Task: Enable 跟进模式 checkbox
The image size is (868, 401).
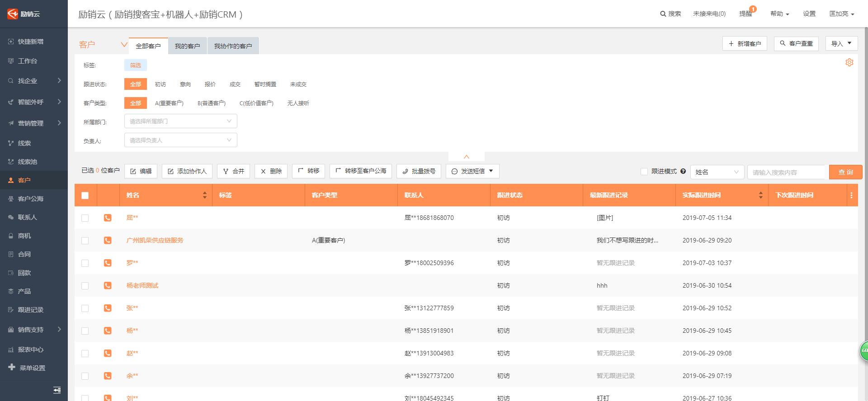Action: coord(644,172)
